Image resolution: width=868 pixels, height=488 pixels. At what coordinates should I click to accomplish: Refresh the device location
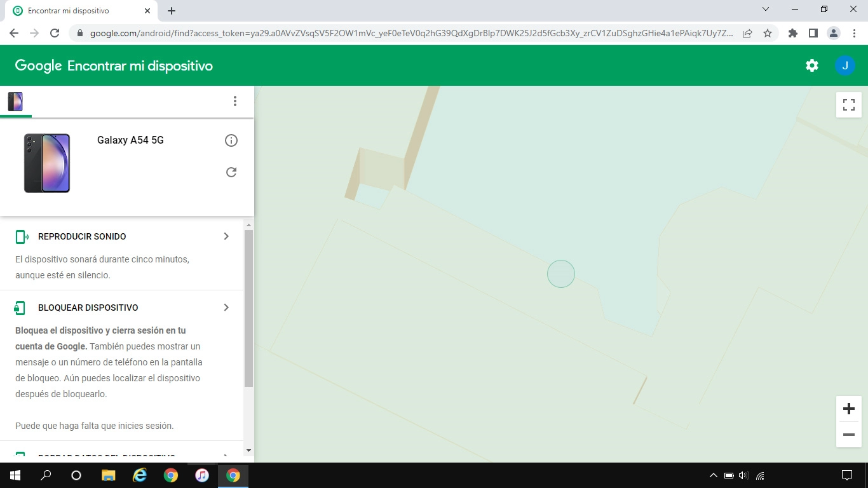(x=231, y=172)
